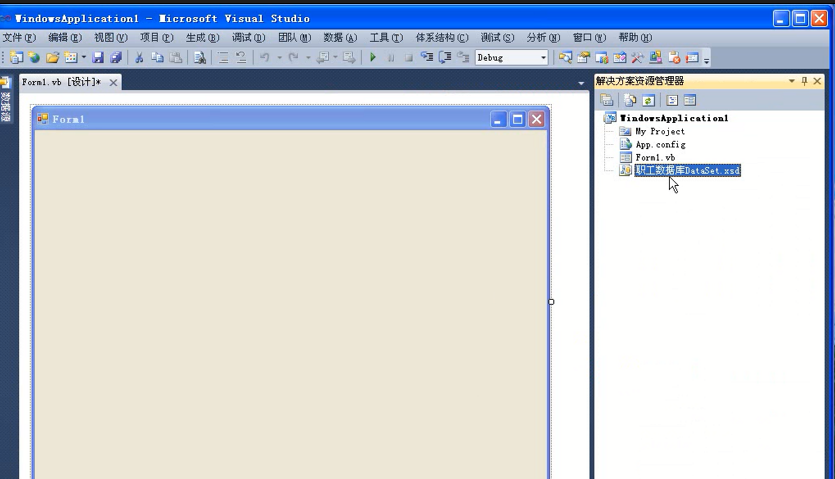
Task: Click the New Web Site globe icon
Action: click(x=34, y=58)
